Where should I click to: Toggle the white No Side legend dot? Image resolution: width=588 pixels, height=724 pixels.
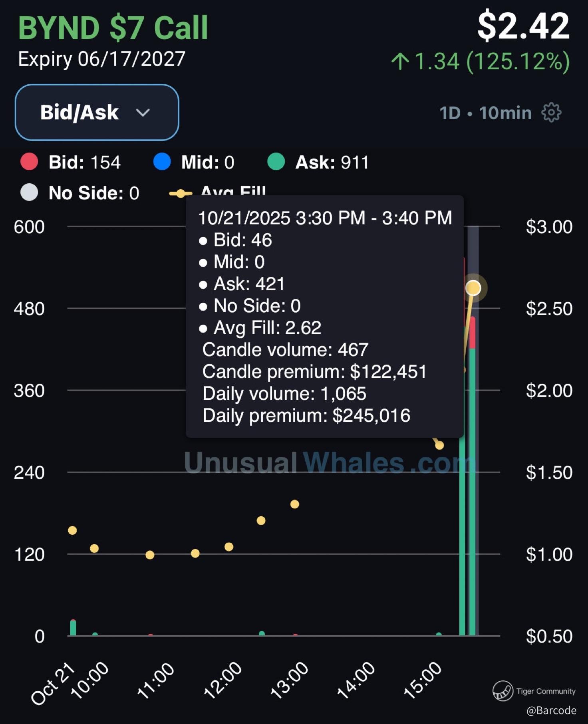coord(29,193)
